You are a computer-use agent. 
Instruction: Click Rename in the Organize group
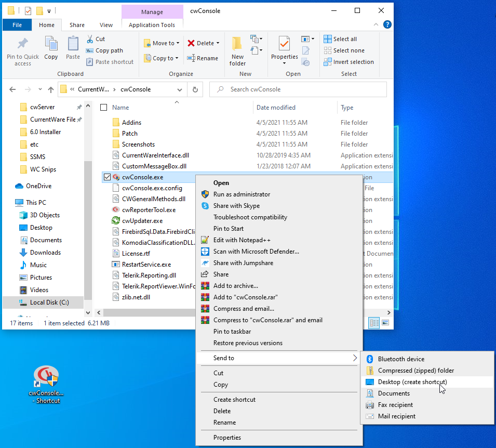coord(203,58)
